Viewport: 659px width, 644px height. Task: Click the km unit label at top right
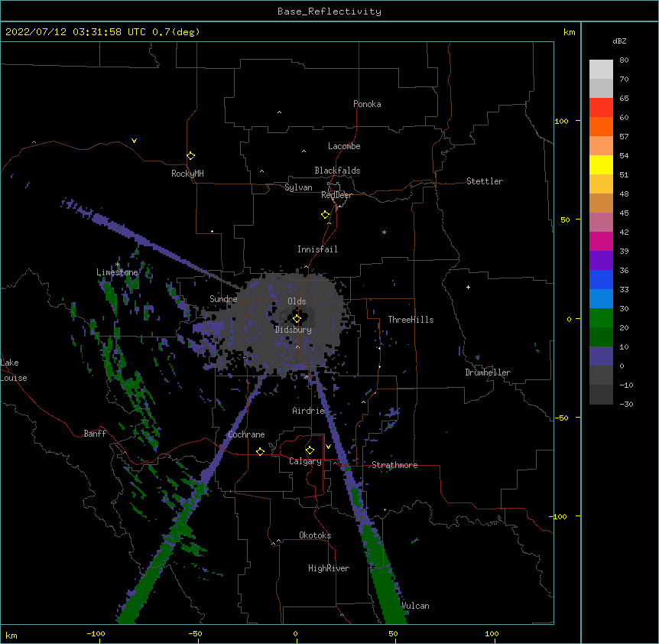569,32
